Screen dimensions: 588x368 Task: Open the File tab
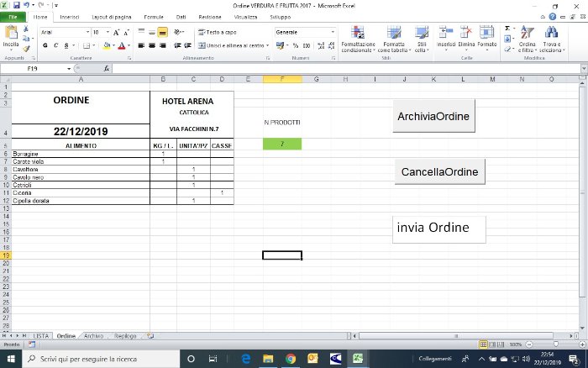[x=13, y=18]
